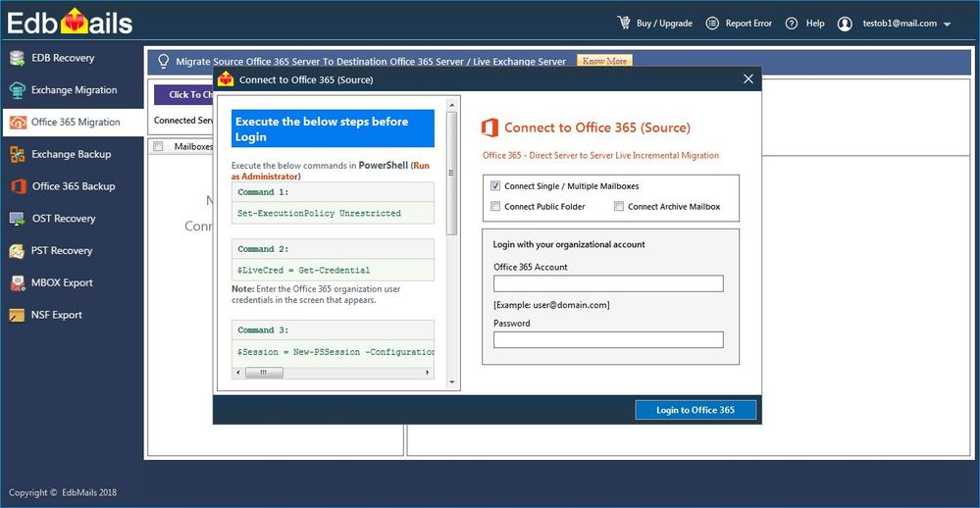Click Set-ExecutionPolicy Unrestricted command text
Screen dimensions: 980x508
[319, 213]
